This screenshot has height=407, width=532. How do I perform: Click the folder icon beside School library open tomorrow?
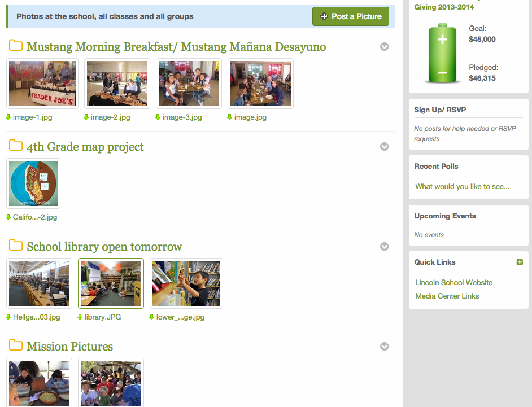tap(16, 246)
